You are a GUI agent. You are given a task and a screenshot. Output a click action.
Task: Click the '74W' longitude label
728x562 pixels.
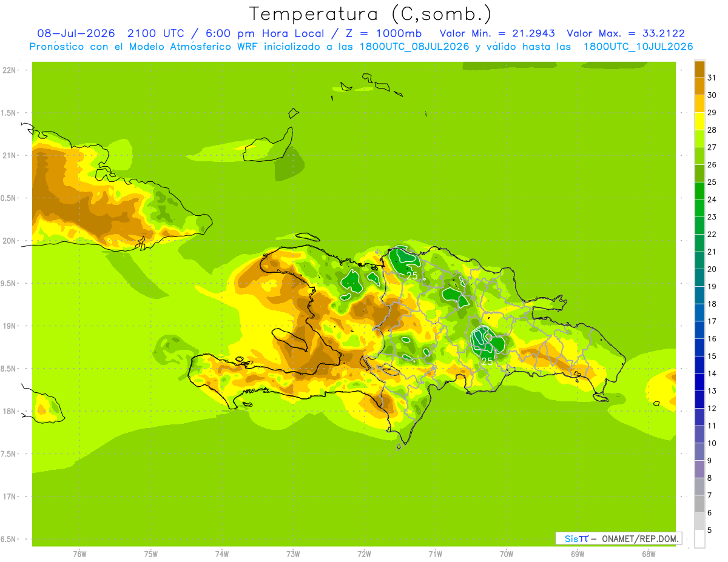[222, 554]
